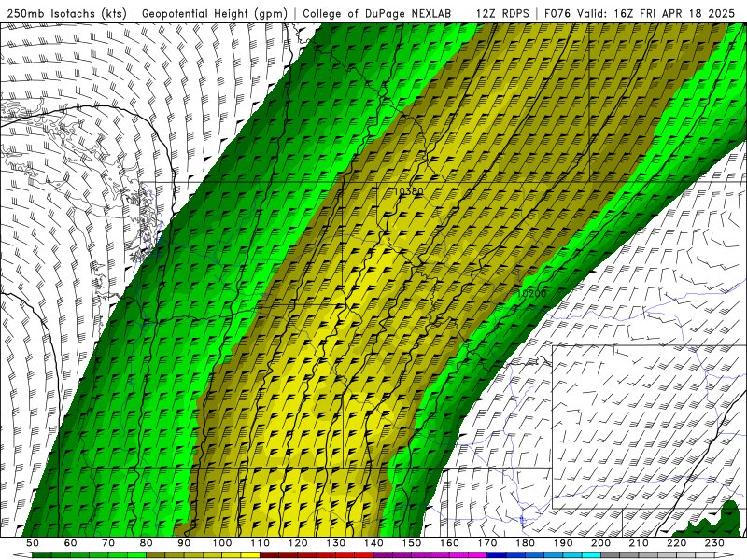Click the 110 value on the color scale
Viewport: 747px width, 560px height.
(x=261, y=543)
